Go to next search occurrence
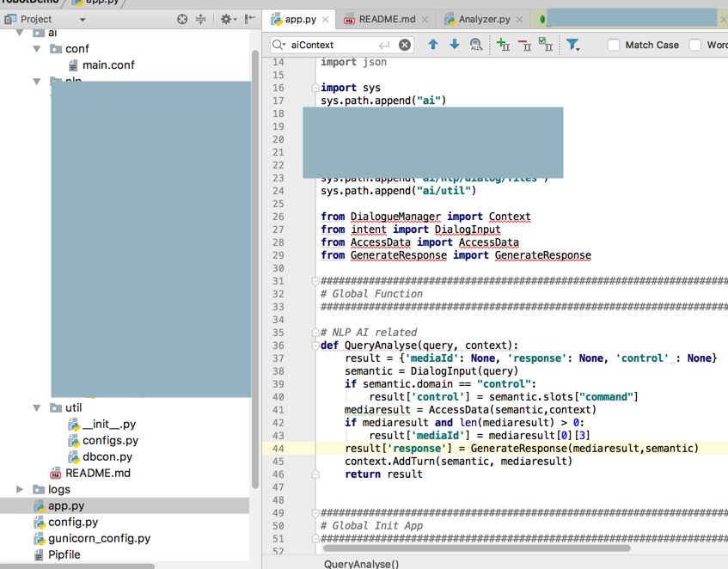728x569 pixels. point(455,45)
